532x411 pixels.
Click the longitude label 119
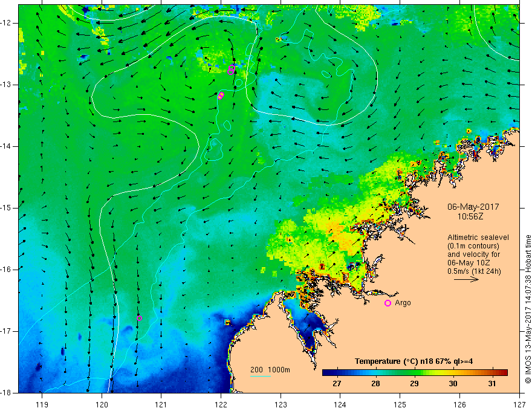(x=42, y=404)
